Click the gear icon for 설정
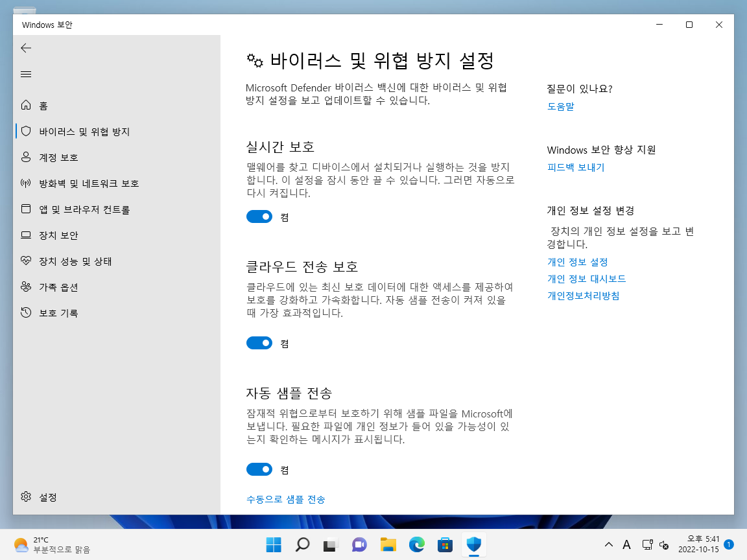Screen dimensions: 747x560 point(26,496)
